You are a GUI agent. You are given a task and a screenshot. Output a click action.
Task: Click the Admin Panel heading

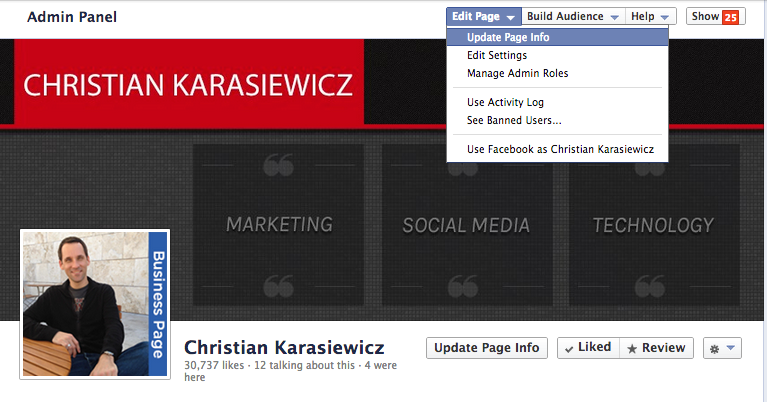[72, 17]
